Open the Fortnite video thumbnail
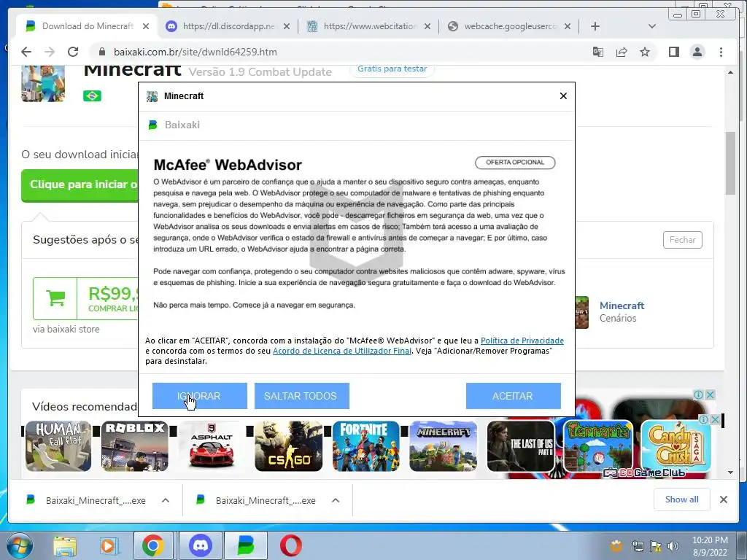The width and height of the screenshot is (747, 560). click(x=366, y=446)
